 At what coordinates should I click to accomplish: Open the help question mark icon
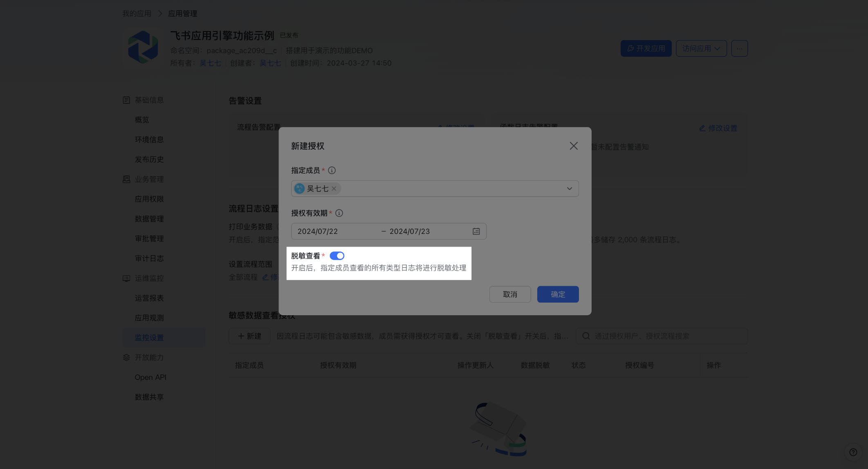point(853,452)
